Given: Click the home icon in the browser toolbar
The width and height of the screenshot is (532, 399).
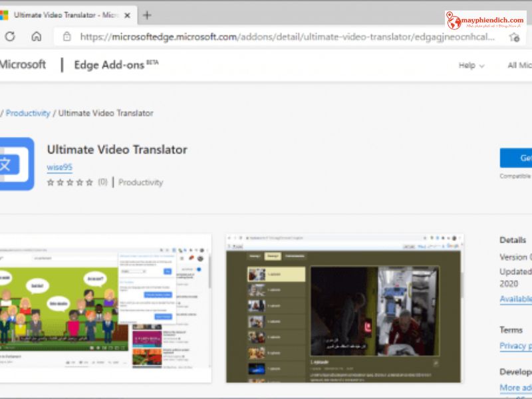Looking at the screenshot, I should pyautogui.click(x=37, y=37).
